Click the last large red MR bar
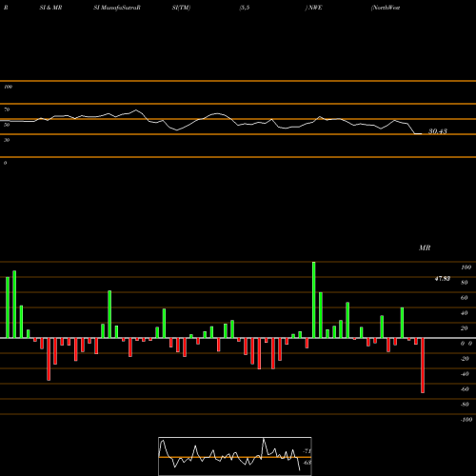This screenshot has height=476, width=476. click(423, 366)
